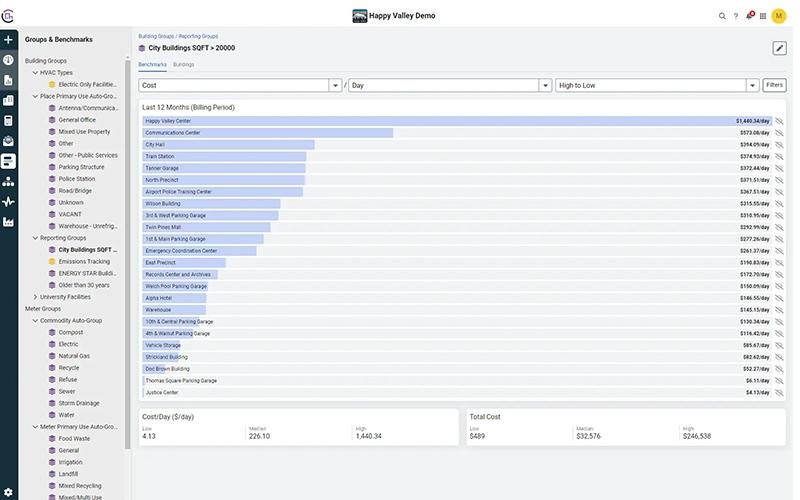The width and height of the screenshot is (800, 500).
Task: Click the General Office group cube icon
Action: 52,120
